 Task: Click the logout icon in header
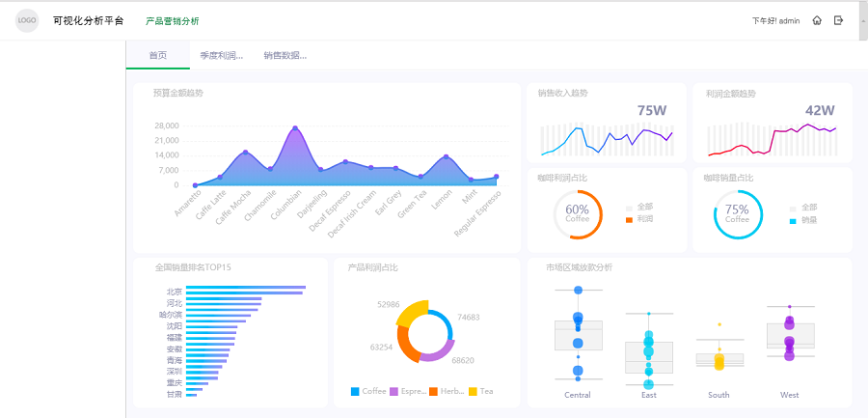click(839, 20)
